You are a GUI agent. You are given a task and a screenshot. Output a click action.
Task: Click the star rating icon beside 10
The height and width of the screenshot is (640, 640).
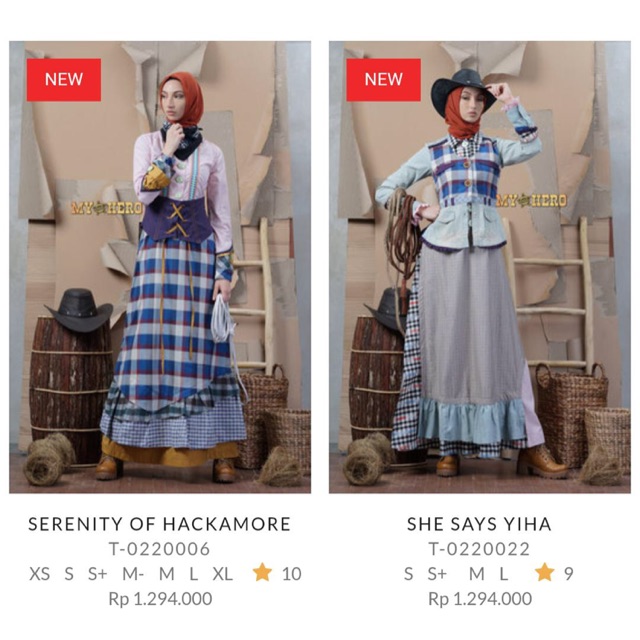coord(262,572)
